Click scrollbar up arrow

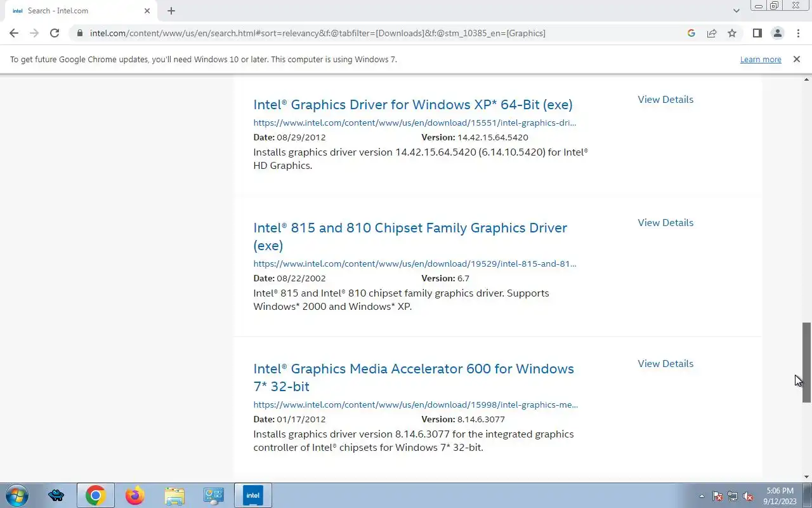click(806, 79)
